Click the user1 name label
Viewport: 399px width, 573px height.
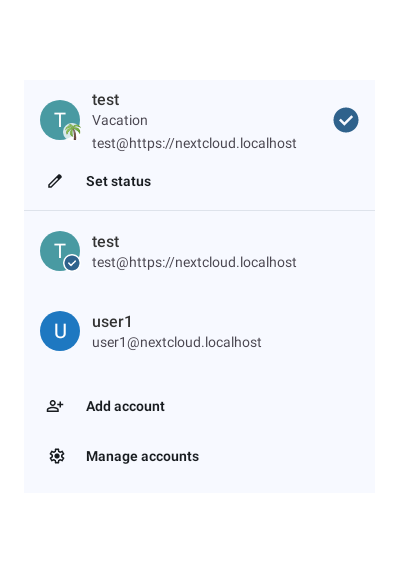112,322
